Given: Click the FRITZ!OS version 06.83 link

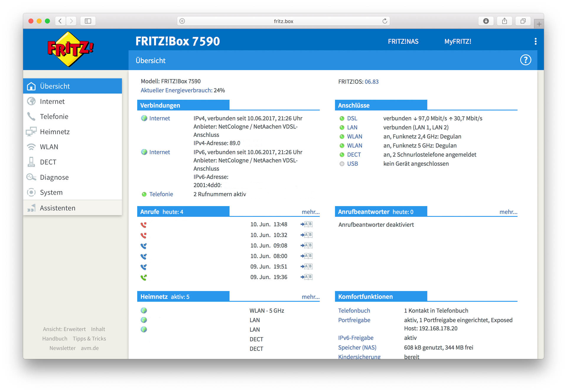Looking at the screenshot, I should point(372,82).
